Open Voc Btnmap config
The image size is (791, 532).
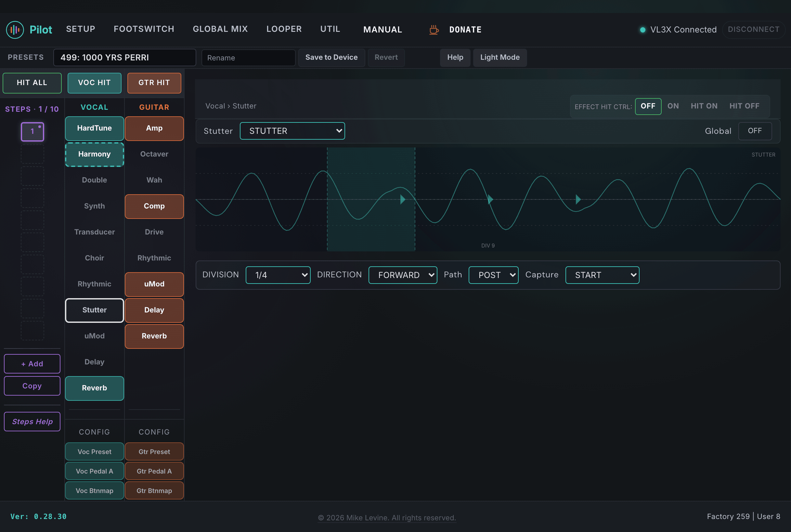click(x=94, y=491)
